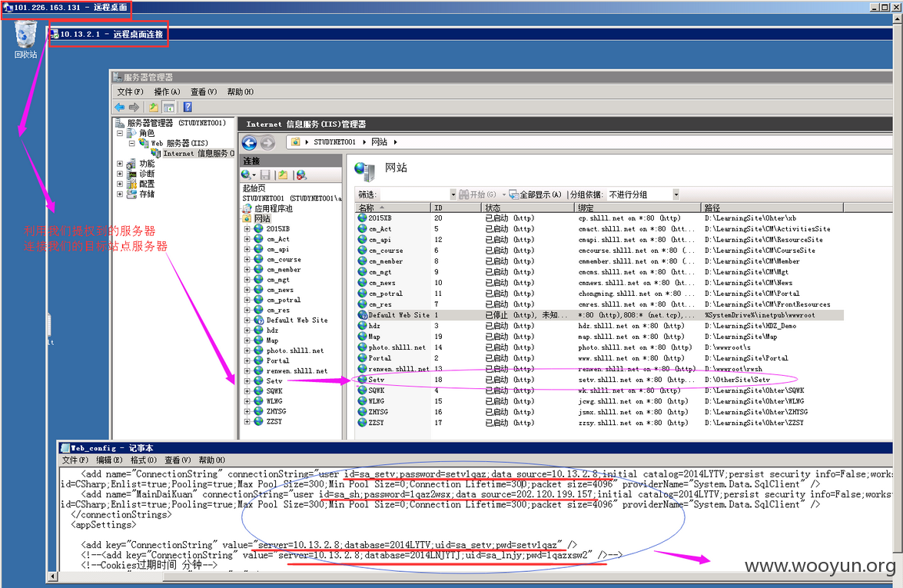Select the hdz row in sites list
This screenshot has width=903, height=588.
(599, 326)
